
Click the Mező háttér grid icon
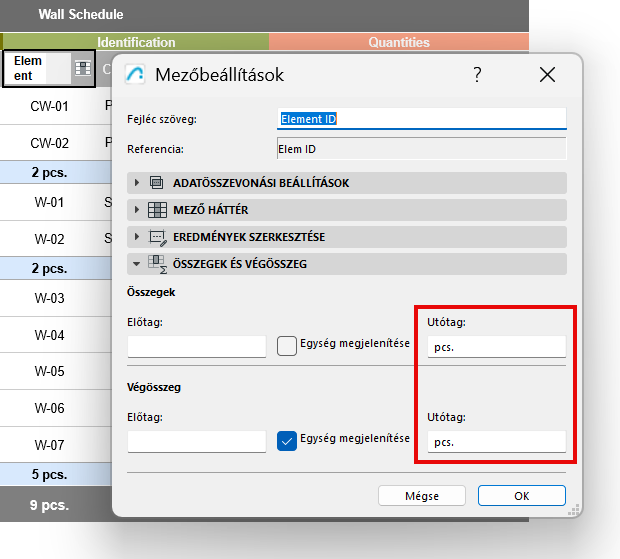tap(157, 210)
